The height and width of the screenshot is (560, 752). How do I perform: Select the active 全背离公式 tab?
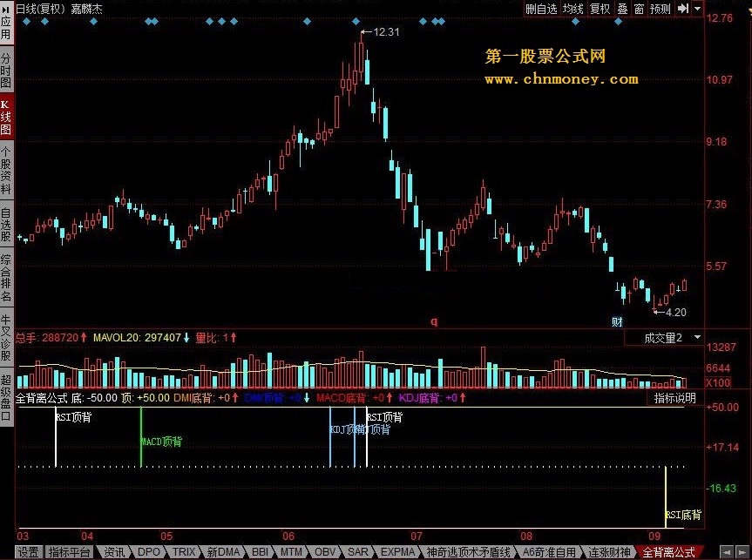pos(669,552)
